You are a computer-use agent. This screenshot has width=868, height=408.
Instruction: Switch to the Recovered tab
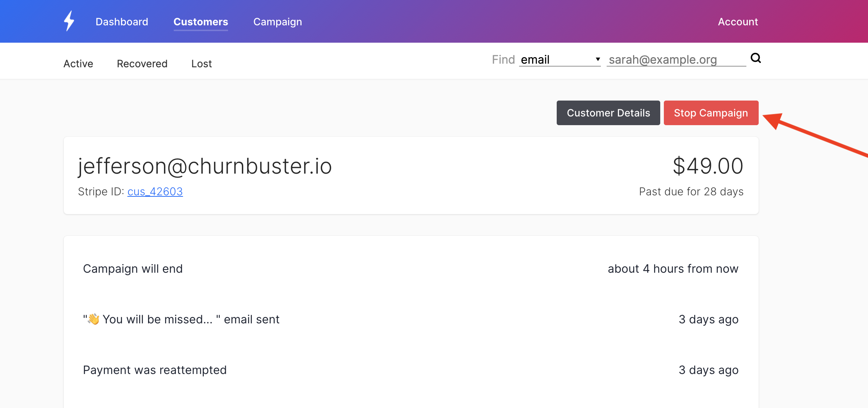(x=142, y=64)
